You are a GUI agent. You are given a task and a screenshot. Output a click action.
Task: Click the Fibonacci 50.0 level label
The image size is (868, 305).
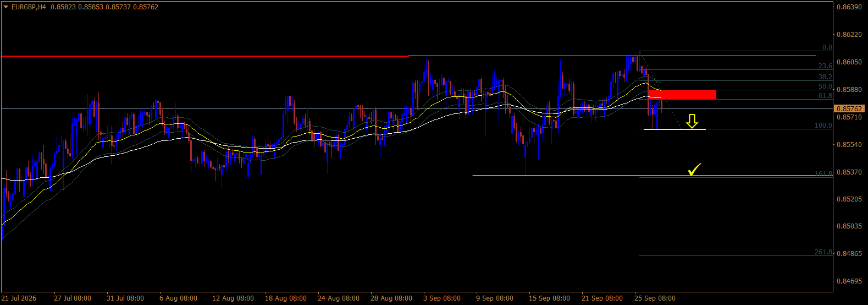click(x=825, y=86)
